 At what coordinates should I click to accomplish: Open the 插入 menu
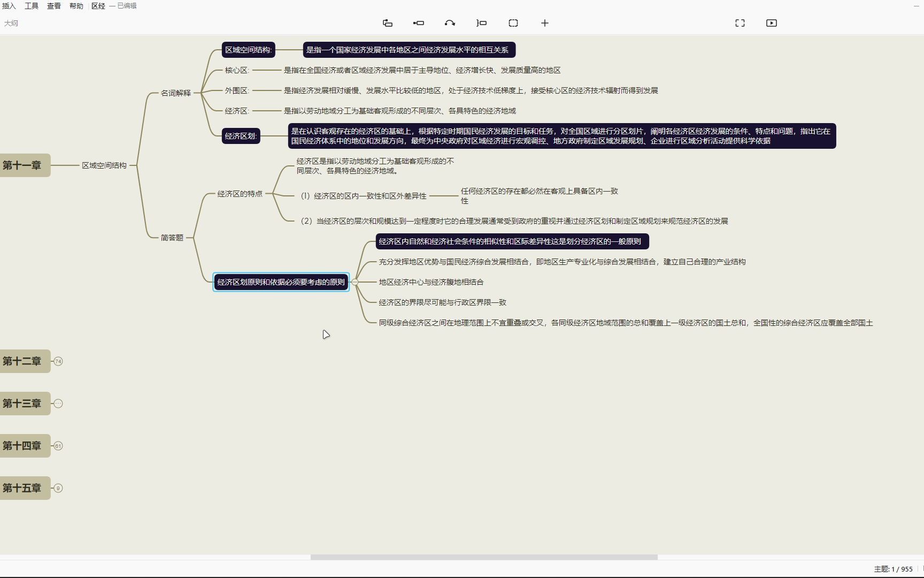(9, 6)
